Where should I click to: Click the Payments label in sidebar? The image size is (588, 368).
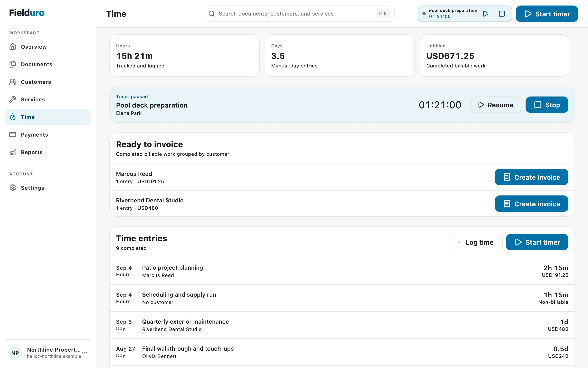pos(35,135)
